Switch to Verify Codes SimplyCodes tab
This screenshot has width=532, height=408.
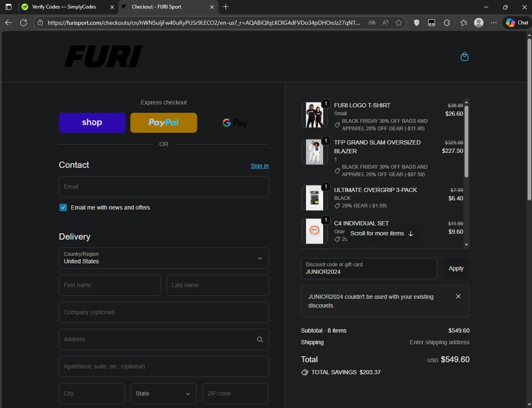coord(64,7)
